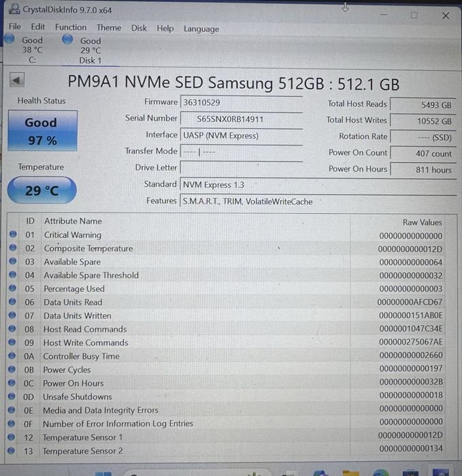Click the ID column header
Image resolution: width=462 pixels, height=476 pixels.
click(x=30, y=221)
